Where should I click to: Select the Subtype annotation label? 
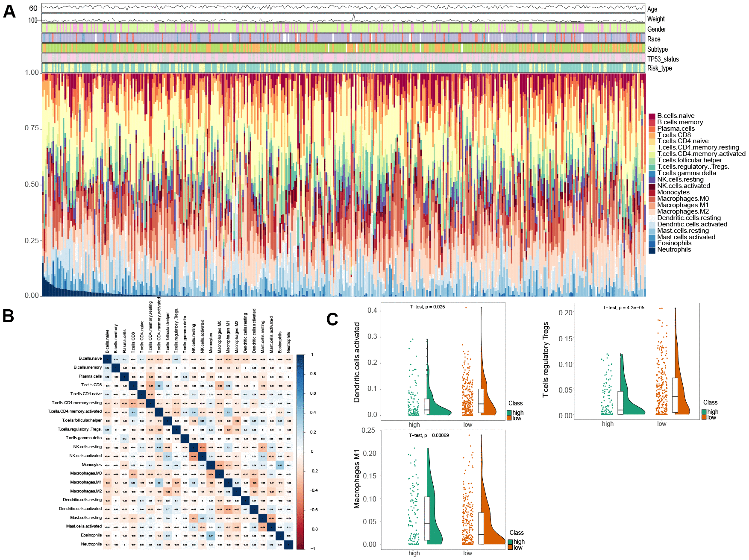click(657, 49)
